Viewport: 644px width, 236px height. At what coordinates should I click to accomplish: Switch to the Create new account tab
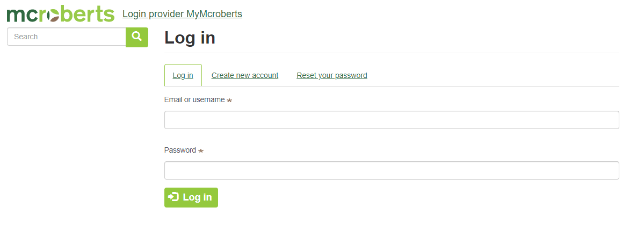245,75
